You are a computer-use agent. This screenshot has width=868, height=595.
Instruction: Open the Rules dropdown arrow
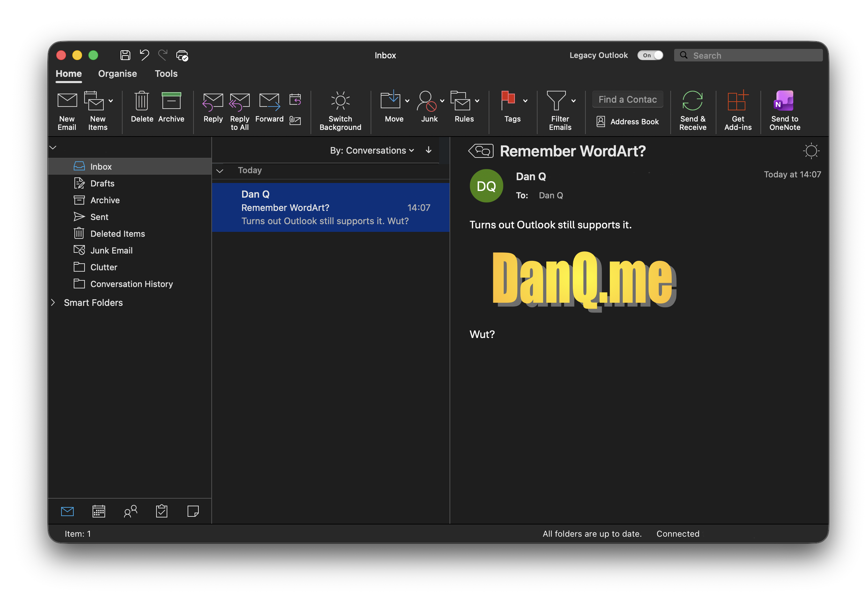coord(477,101)
